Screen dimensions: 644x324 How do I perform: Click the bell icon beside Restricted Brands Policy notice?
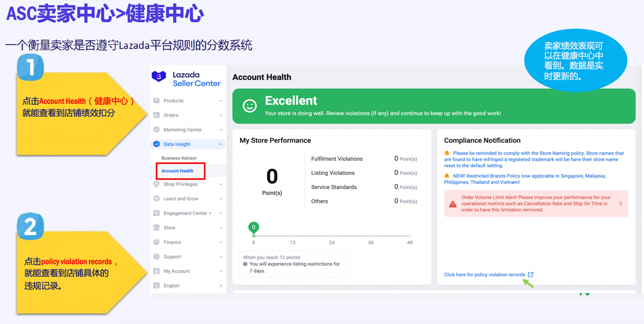447,176
